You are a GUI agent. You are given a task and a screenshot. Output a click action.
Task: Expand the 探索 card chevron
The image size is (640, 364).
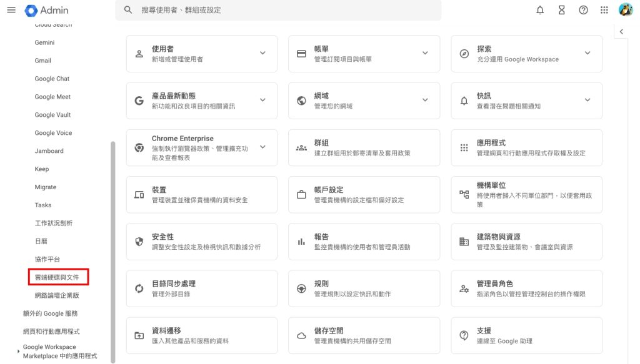pos(587,53)
